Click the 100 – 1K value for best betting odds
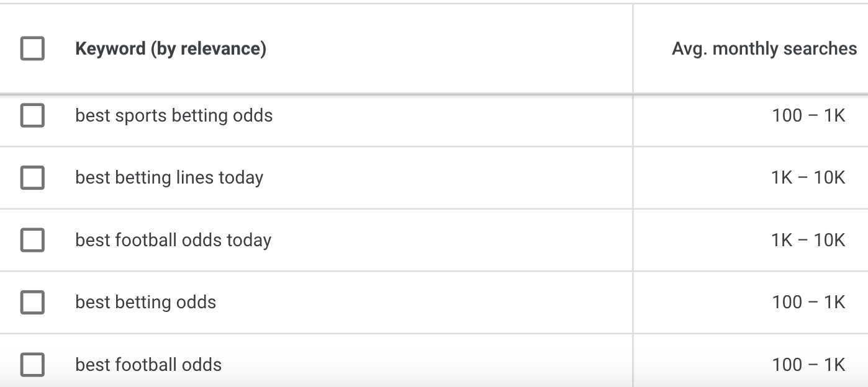The image size is (868, 387). click(x=808, y=302)
